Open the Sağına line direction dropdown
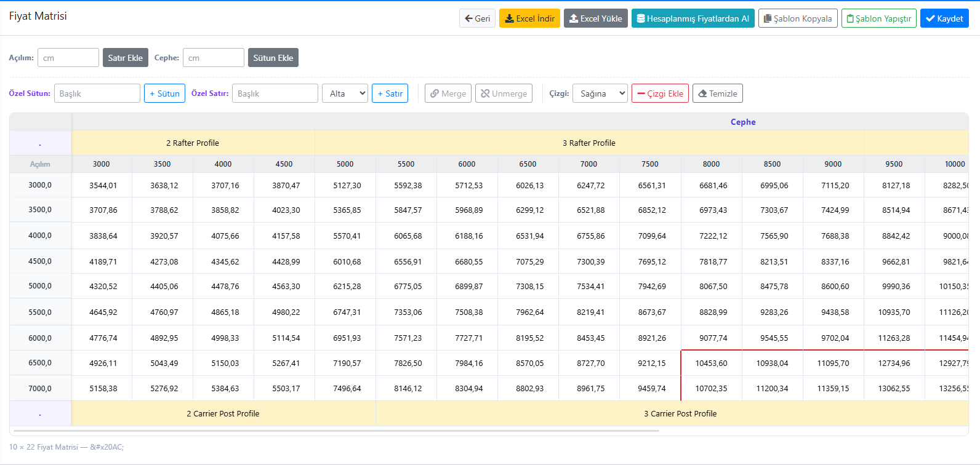Viewport: 980px width, 465px height. coord(600,93)
